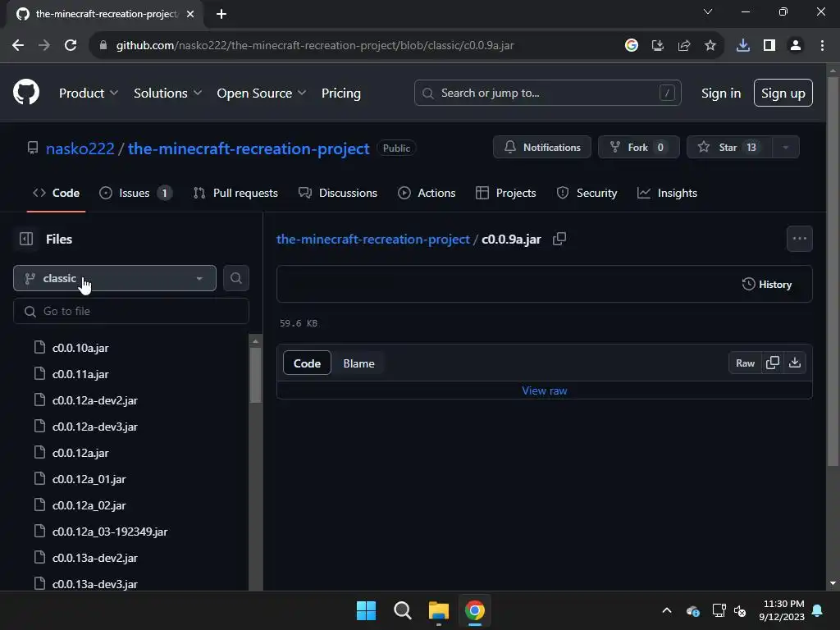Copy raw file contents icon
840x630 pixels.
pyautogui.click(x=773, y=363)
